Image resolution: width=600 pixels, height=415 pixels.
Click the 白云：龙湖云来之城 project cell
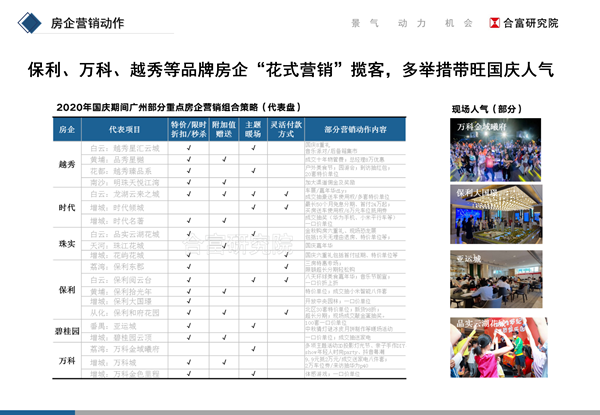(x=125, y=194)
